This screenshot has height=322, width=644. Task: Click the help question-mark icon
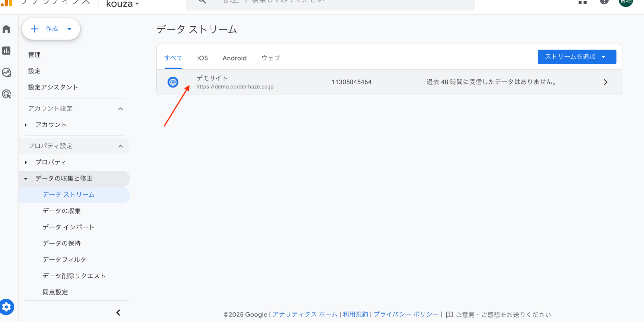(x=604, y=2)
